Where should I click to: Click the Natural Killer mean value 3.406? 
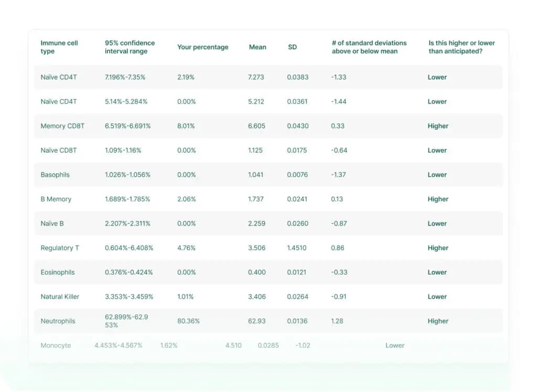tap(257, 297)
